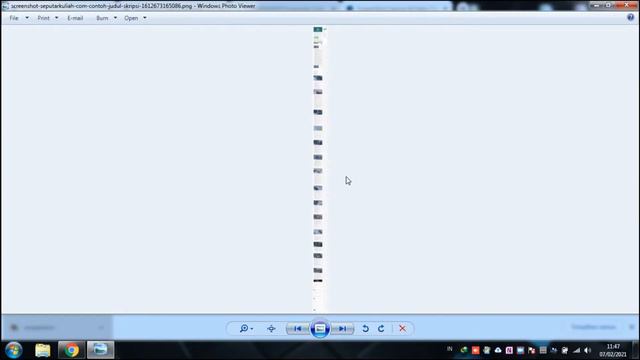Expand the Burn dropdown arrow
This screenshot has width=640, height=360.
click(115, 18)
